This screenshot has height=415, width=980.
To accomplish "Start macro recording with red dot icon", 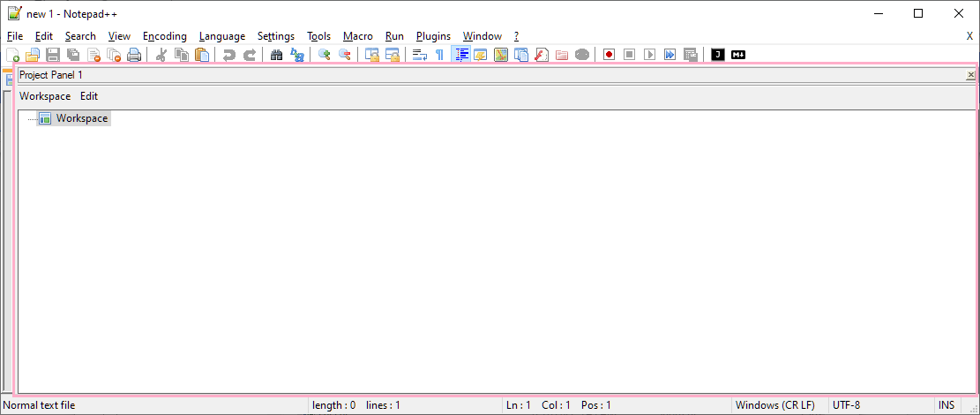I will tap(610, 55).
